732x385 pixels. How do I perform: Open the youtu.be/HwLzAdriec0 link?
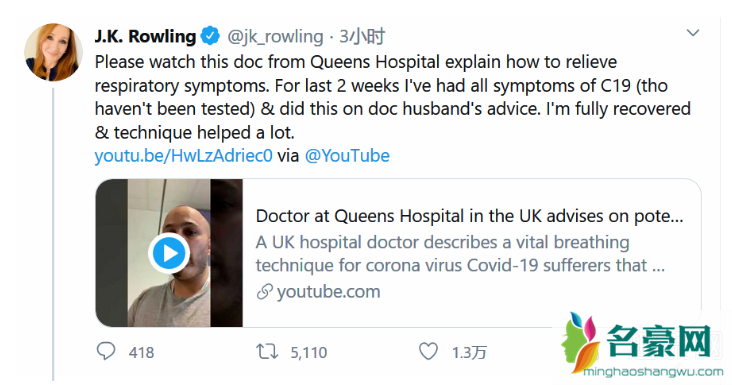click(x=183, y=155)
